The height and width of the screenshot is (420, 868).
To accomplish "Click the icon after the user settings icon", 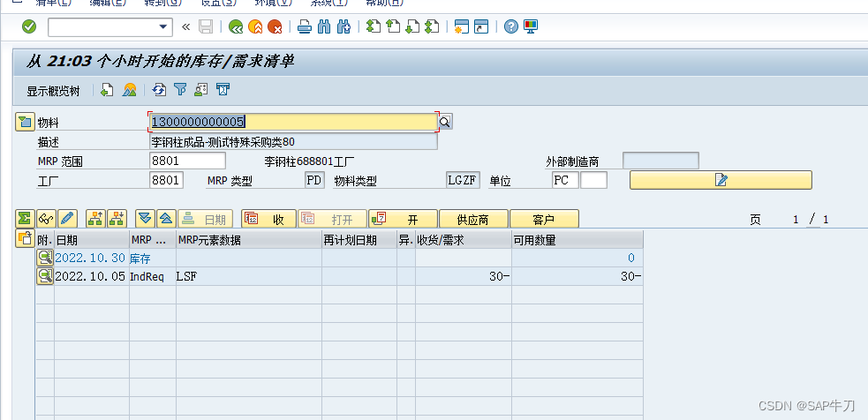I will [223, 90].
